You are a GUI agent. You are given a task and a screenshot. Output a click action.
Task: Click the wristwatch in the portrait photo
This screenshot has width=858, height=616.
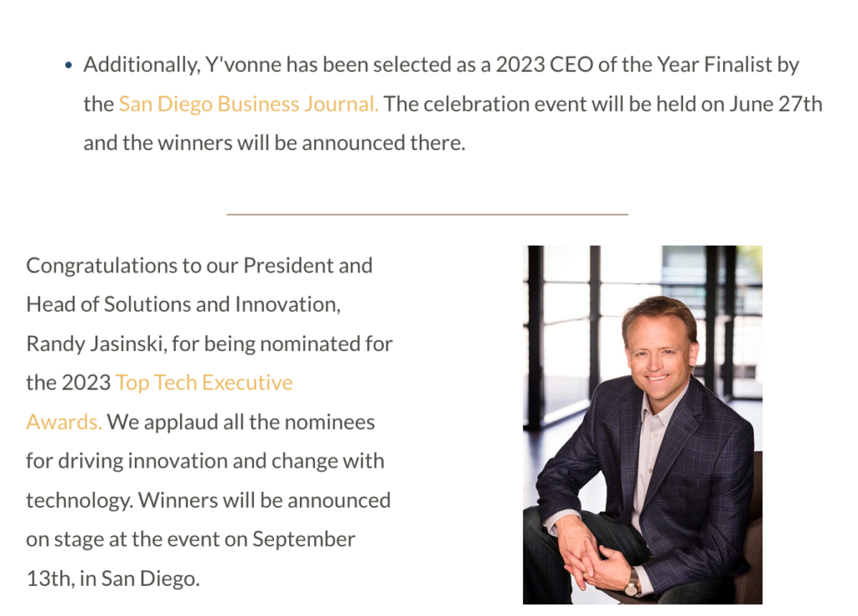tap(632, 583)
